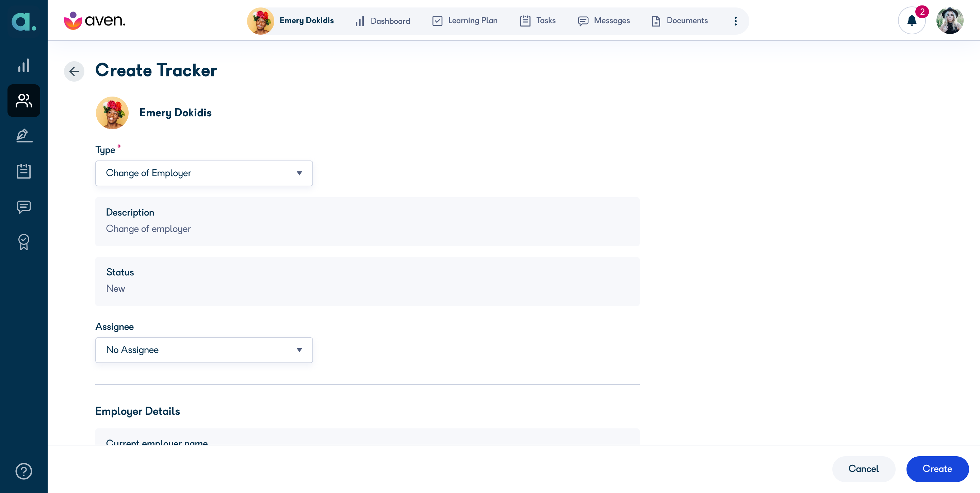Expand the Assignee dropdown

coord(204,350)
